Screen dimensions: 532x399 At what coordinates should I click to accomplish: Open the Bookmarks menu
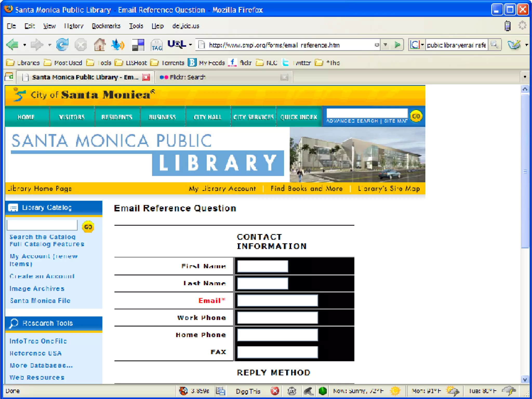[106, 26]
